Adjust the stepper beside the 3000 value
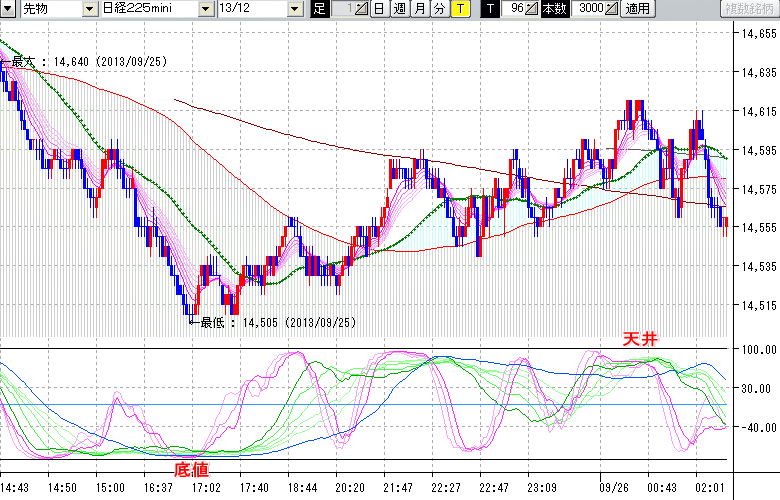The width and height of the screenshot is (780, 500). pos(612,9)
